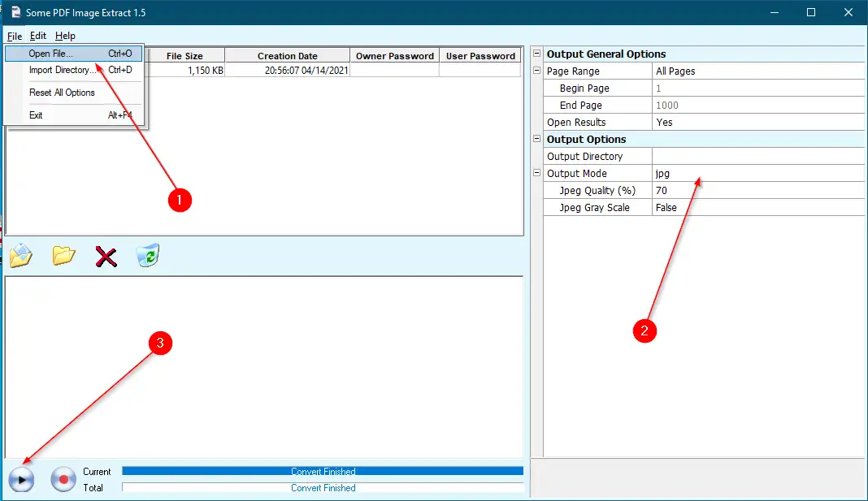Open the Jpeg Gray Scale value False
The height and width of the screenshot is (501, 868).
click(758, 207)
